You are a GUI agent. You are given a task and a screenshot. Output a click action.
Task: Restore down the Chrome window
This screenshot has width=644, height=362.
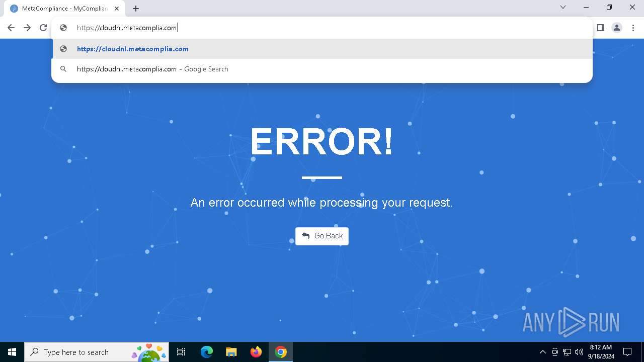point(609,7)
